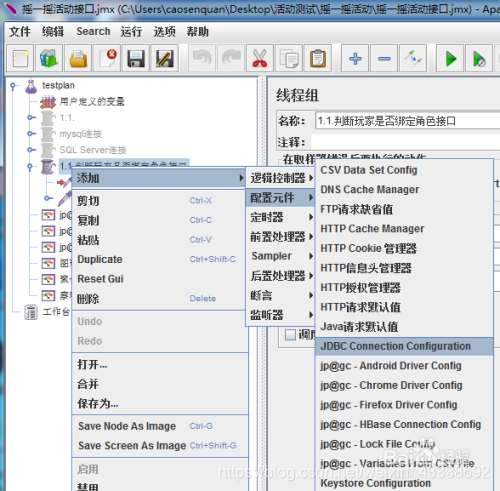Click the Cut scissors icon

pyautogui.click(x=260, y=59)
